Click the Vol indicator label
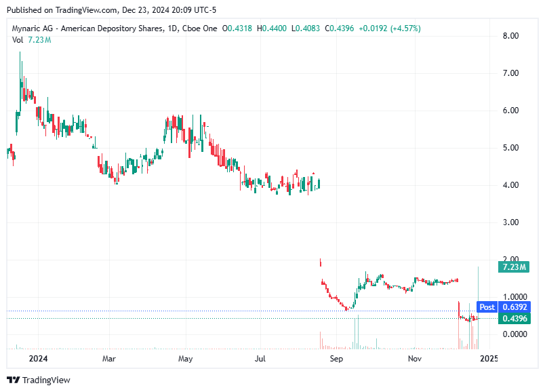 (18, 40)
